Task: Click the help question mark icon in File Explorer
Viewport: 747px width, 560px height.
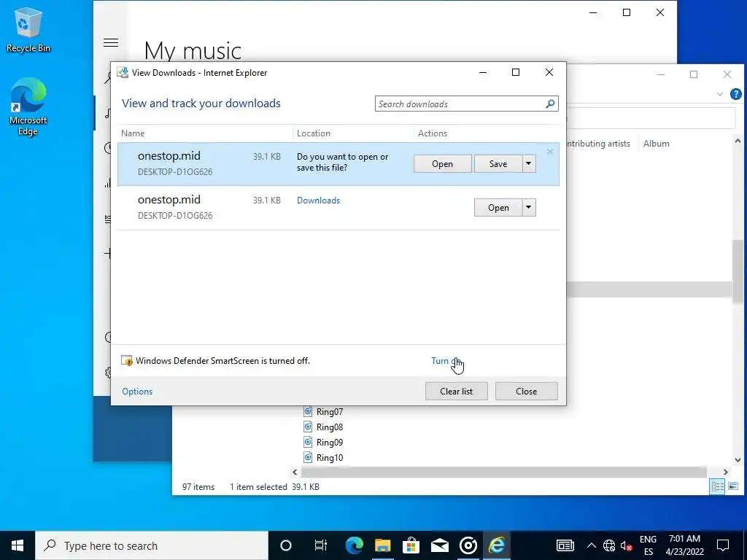Action: click(x=735, y=94)
